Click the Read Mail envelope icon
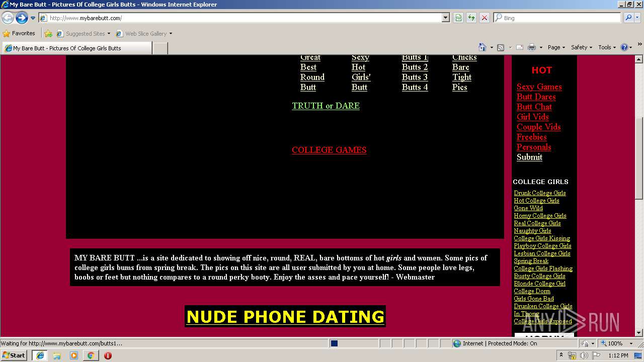The image size is (644, 362). coord(520,47)
